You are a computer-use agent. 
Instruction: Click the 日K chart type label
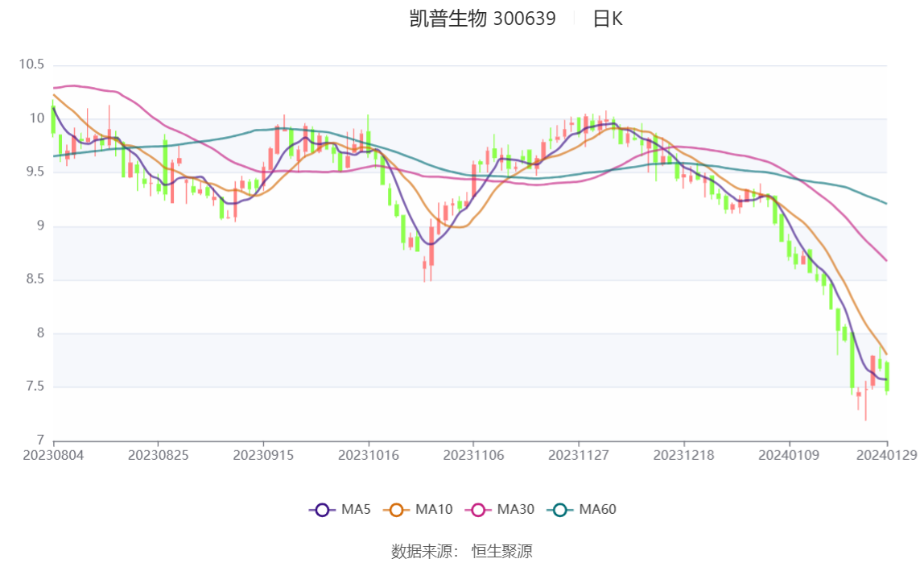[x=608, y=19]
